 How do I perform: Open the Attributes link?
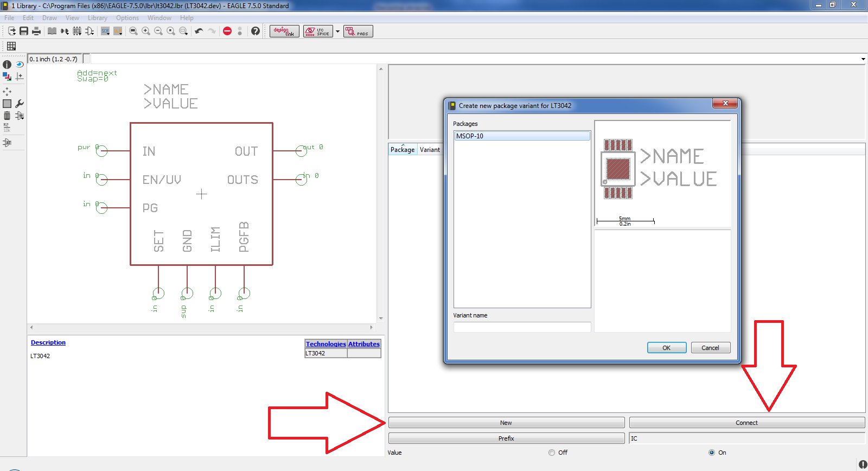click(364, 344)
